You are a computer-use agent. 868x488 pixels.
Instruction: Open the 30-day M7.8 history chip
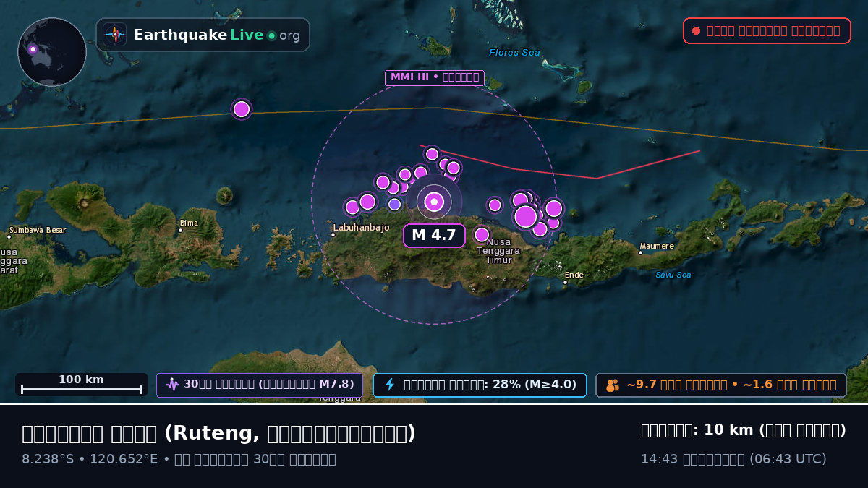pyautogui.click(x=260, y=385)
